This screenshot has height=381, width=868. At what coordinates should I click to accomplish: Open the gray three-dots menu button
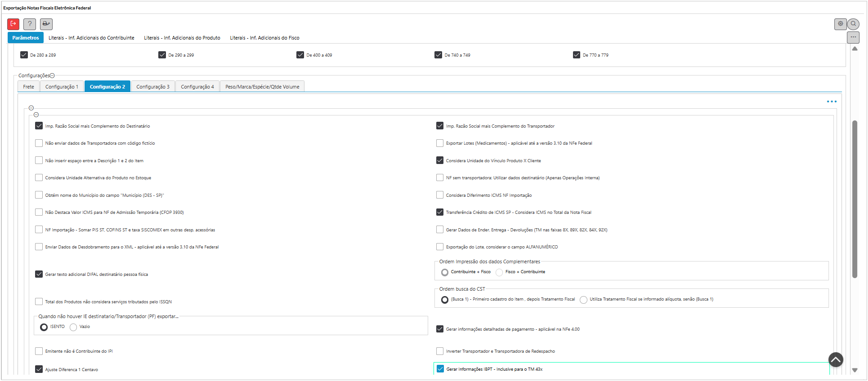pyautogui.click(x=853, y=37)
